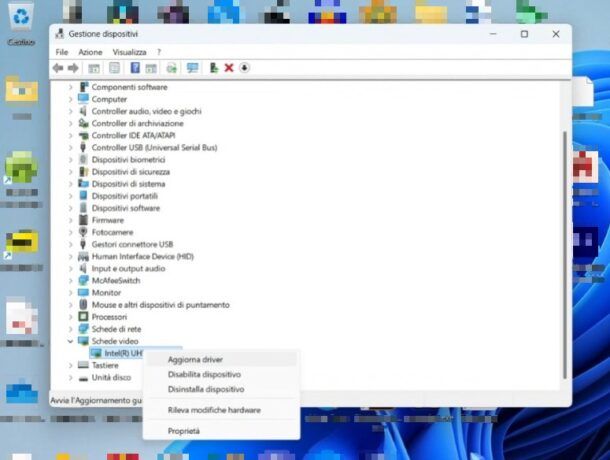Open the Azione menu
This screenshot has height=460, width=610.
[x=90, y=52]
